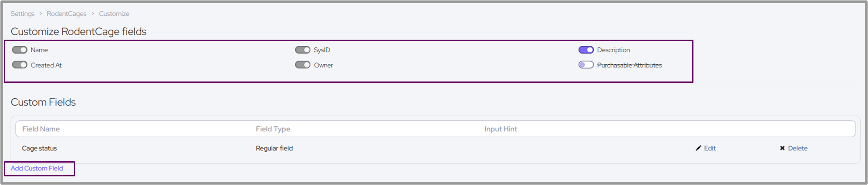This screenshot has height=185, width=868.
Task: Enable the Purchasable Attributes toggle
Action: pyautogui.click(x=586, y=65)
